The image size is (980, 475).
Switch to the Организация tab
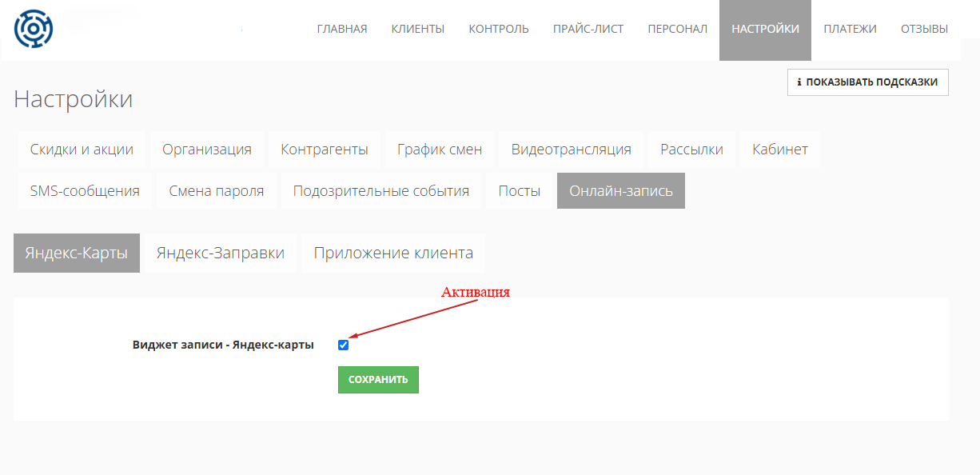(207, 150)
